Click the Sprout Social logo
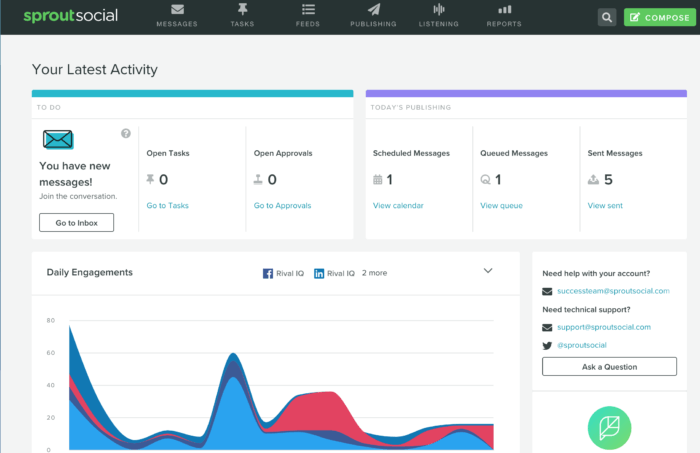The image size is (700, 453). click(x=70, y=16)
